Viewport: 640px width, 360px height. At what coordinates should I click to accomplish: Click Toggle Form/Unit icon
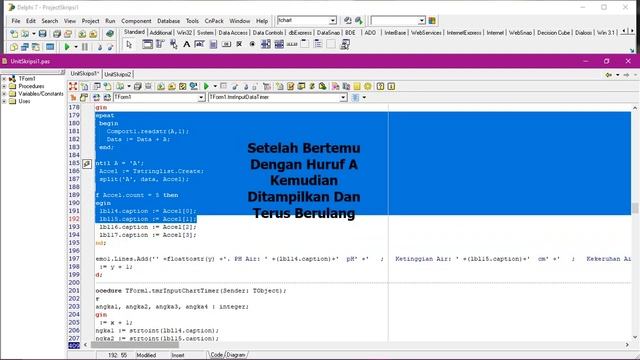tap(36, 47)
